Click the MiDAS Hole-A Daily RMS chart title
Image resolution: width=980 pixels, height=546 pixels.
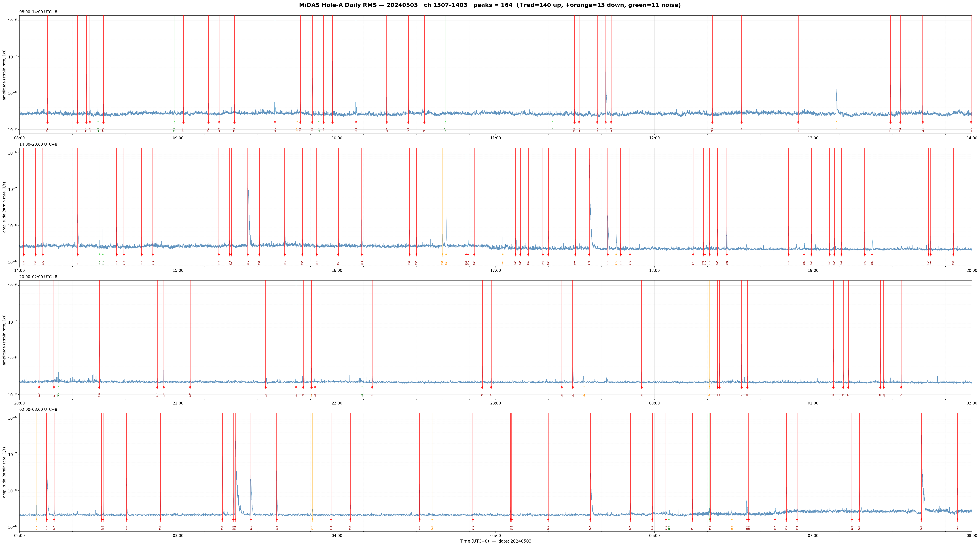click(490, 5)
